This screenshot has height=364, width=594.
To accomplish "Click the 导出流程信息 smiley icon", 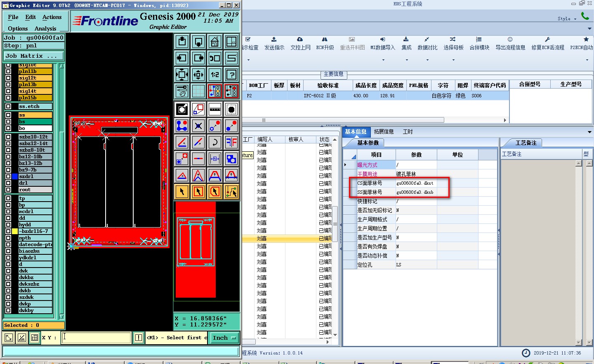I will pyautogui.click(x=510, y=39).
